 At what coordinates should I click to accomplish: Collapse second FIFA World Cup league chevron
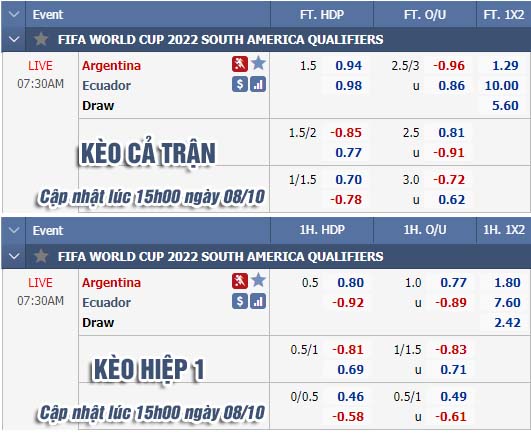14,256
